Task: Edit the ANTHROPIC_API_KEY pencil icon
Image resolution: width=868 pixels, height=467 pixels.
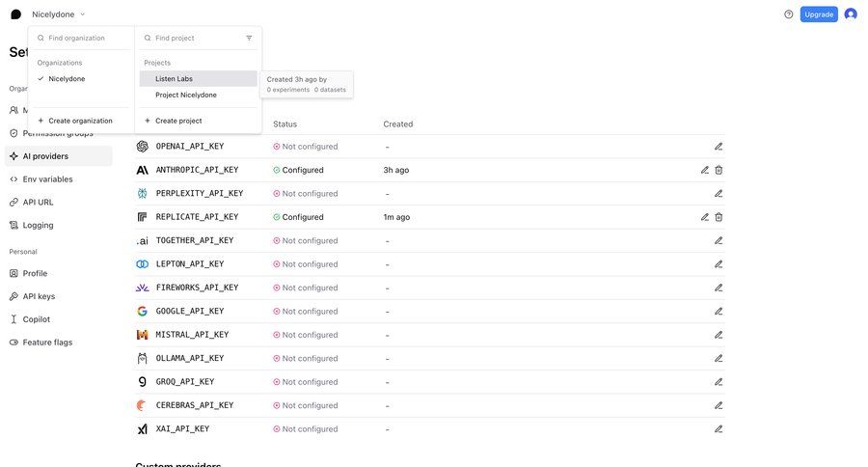Action: point(705,170)
